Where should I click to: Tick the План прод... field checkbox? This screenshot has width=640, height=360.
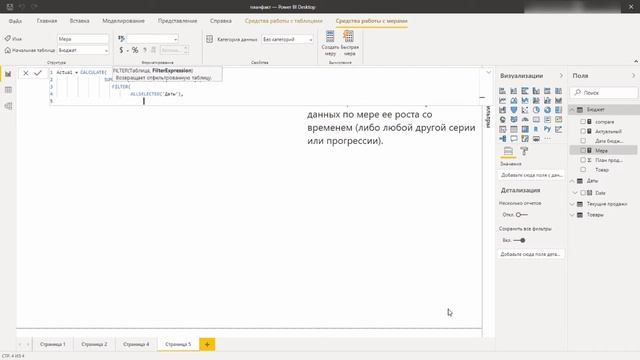tap(583, 160)
